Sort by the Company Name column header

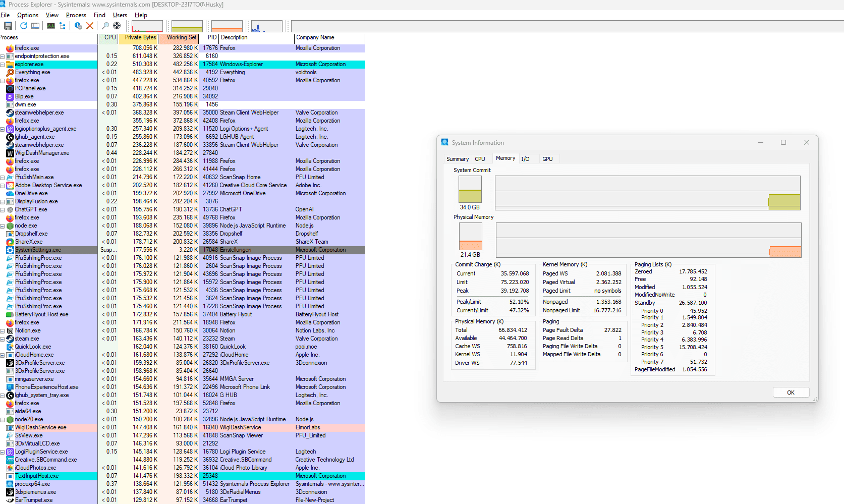click(329, 38)
